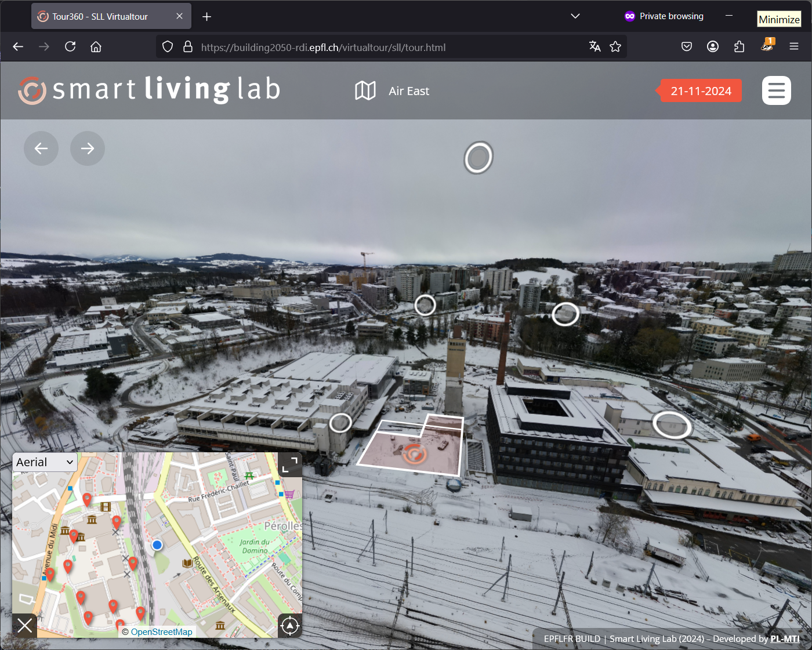Click the map icon beside Air East

click(x=365, y=90)
